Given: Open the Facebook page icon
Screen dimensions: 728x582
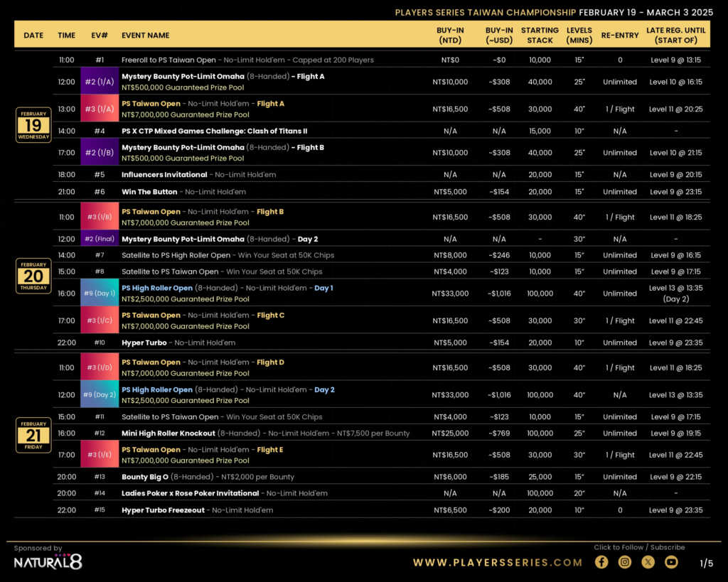Looking at the screenshot, I should pyautogui.click(x=601, y=562).
